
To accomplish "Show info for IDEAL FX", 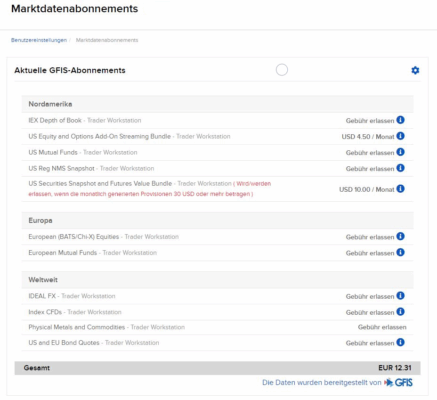I will pyautogui.click(x=400, y=296).
